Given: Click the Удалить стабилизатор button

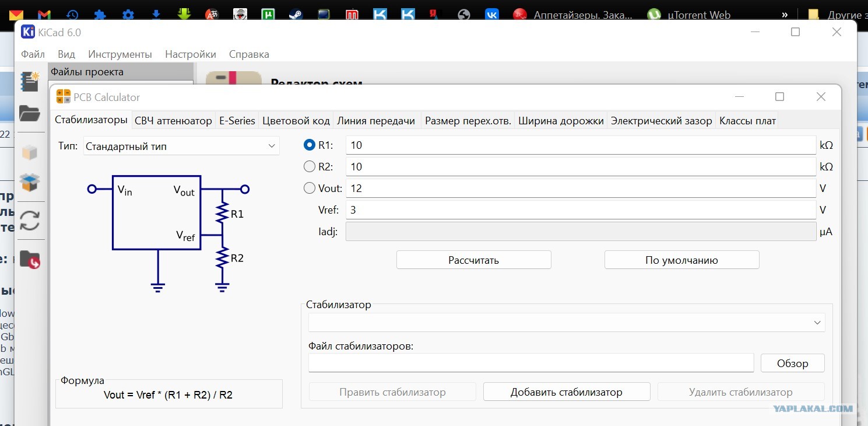Looking at the screenshot, I should pos(741,392).
